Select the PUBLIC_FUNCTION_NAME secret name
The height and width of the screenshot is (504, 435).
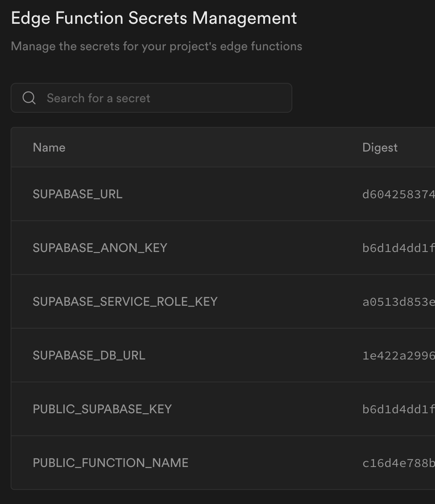pyautogui.click(x=111, y=463)
